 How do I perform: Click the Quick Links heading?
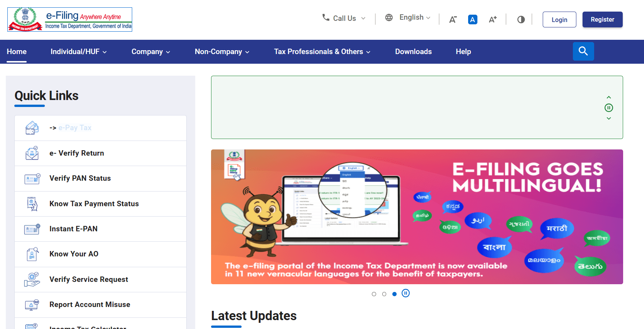pyautogui.click(x=46, y=96)
